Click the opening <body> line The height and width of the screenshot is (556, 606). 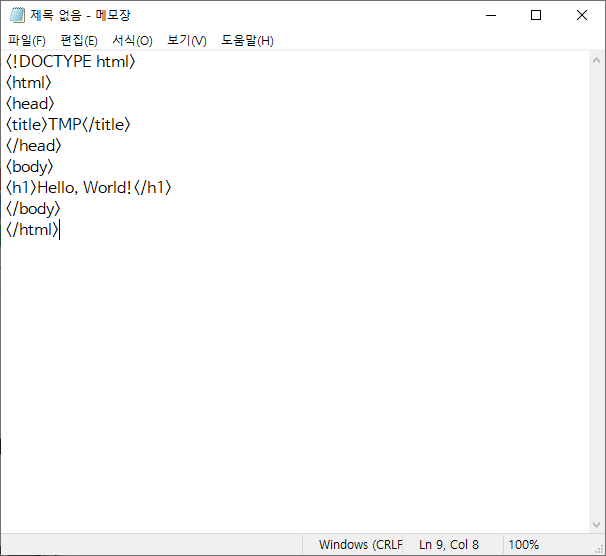pyautogui.click(x=29, y=167)
